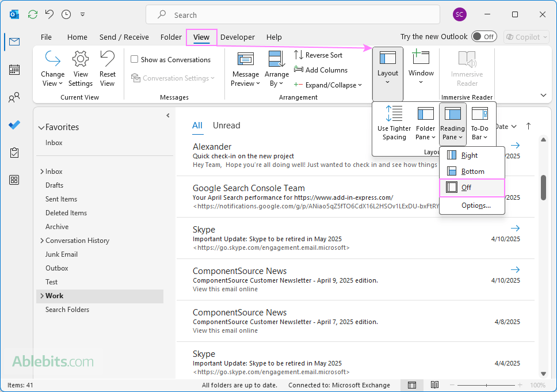Open Customize Quick Access Toolbar arrow
Image resolution: width=557 pixels, height=392 pixels.
coord(82,14)
